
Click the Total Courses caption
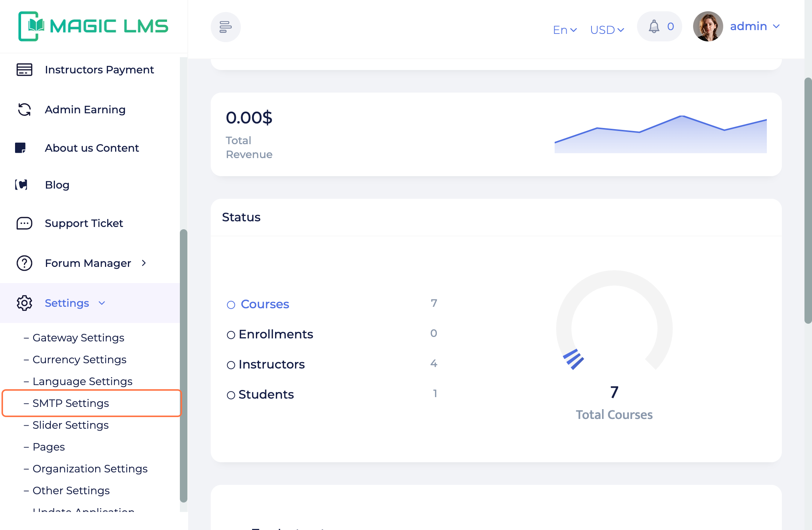point(614,414)
